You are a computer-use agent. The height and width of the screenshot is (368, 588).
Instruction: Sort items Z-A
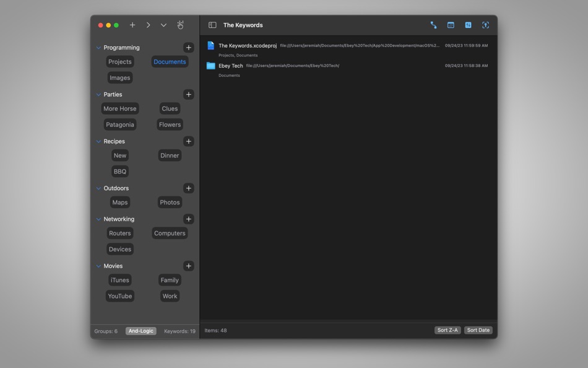[x=447, y=330]
